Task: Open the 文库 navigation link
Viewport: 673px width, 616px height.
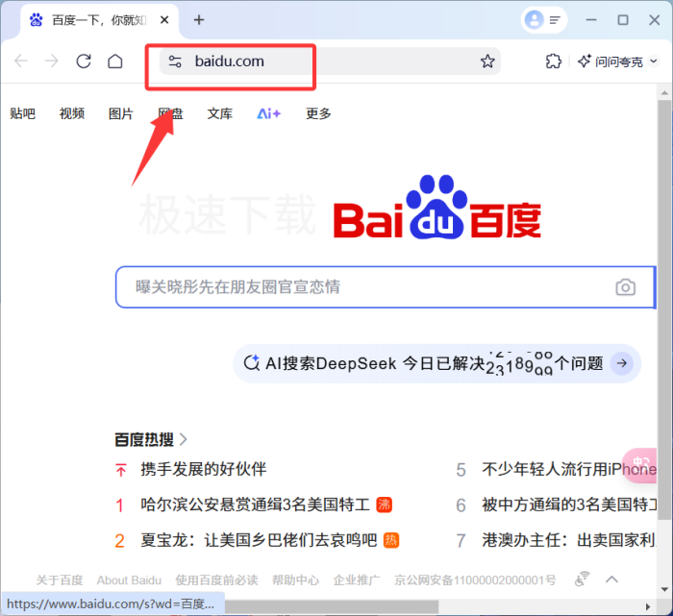Action: coord(219,113)
